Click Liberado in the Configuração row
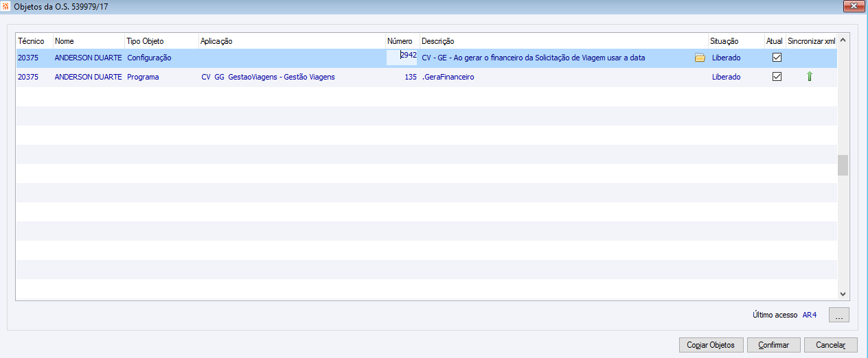This screenshot has height=358, width=868. coord(726,58)
